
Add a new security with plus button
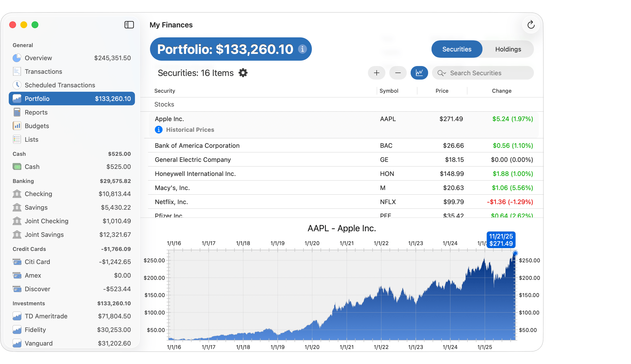coord(376,73)
